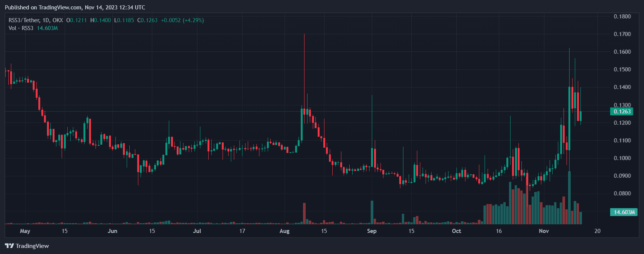Click the tall red volume bar in August
Screen dimensions: 644x254
click(x=304, y=213)
